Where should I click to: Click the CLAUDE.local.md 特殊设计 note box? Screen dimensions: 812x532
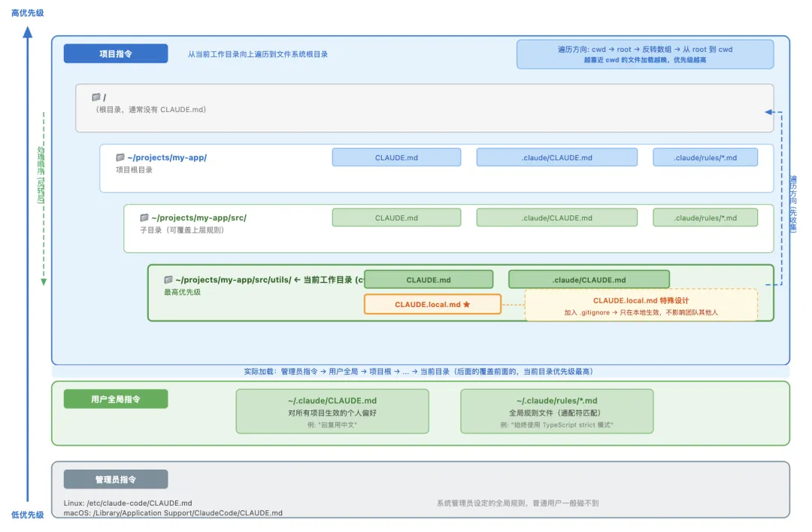coord(641,305)
